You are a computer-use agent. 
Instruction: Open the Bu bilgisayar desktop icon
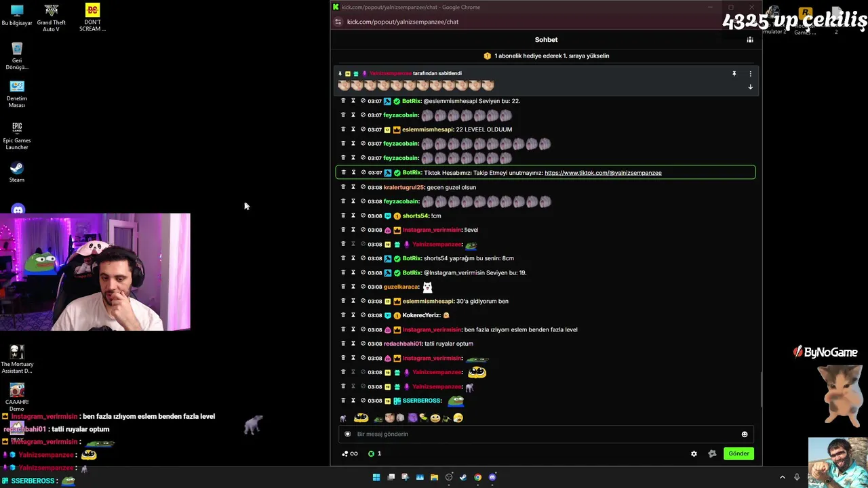point(17,15)
